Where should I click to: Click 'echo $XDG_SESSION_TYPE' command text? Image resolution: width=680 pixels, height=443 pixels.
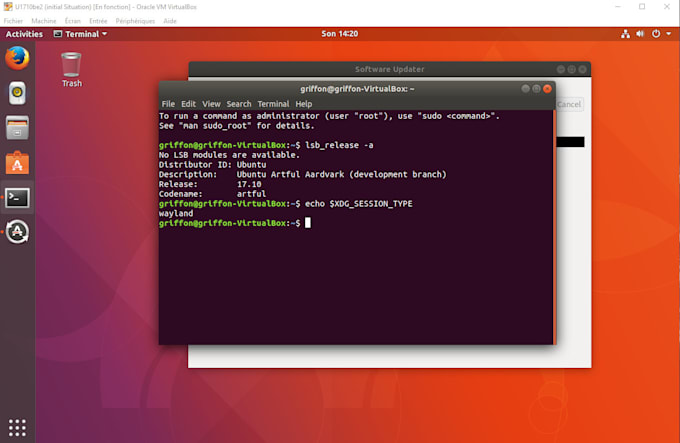(x=359, y=204)
